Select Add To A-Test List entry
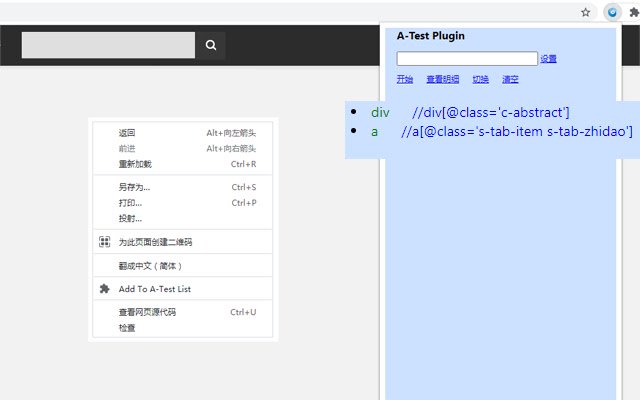 (182, 289)
